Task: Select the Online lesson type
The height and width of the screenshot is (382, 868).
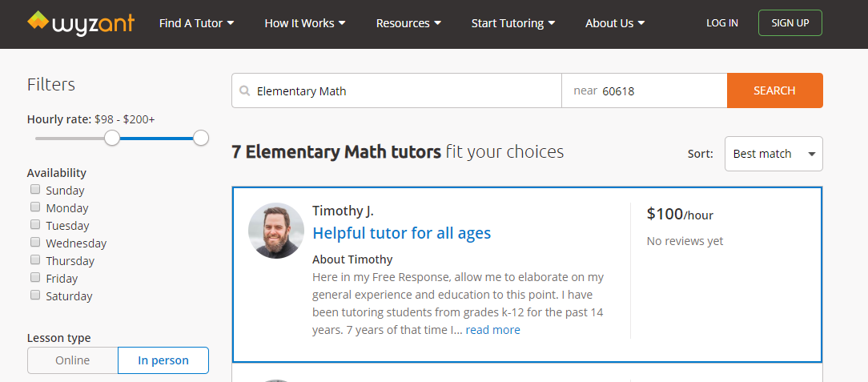Action: point(73,360)
